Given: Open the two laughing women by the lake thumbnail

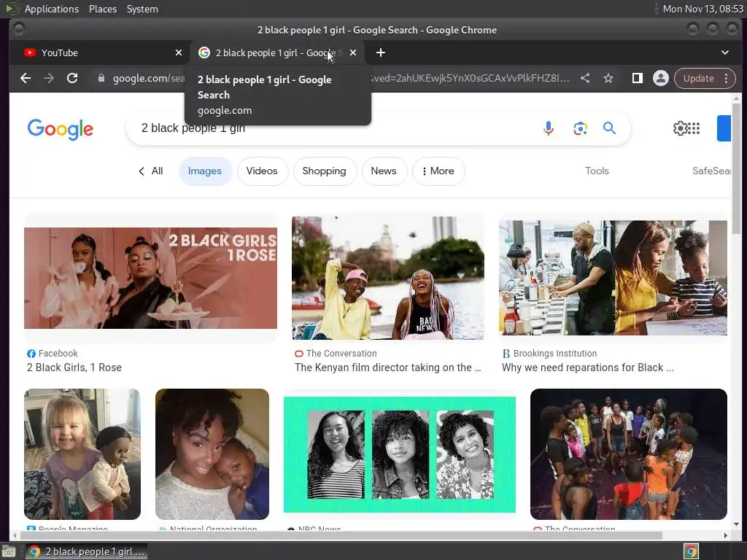Looking at the screenshot, I should click(388, 278).
